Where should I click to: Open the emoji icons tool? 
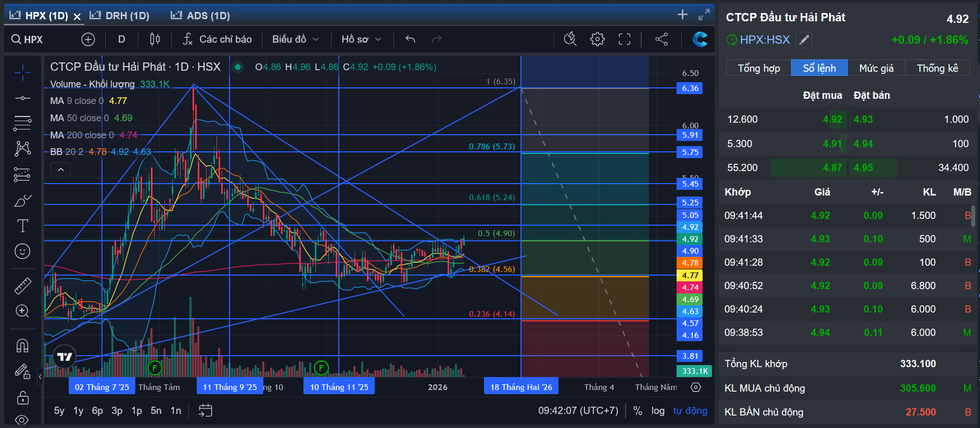pyautogui.click(x=22, y=251)
